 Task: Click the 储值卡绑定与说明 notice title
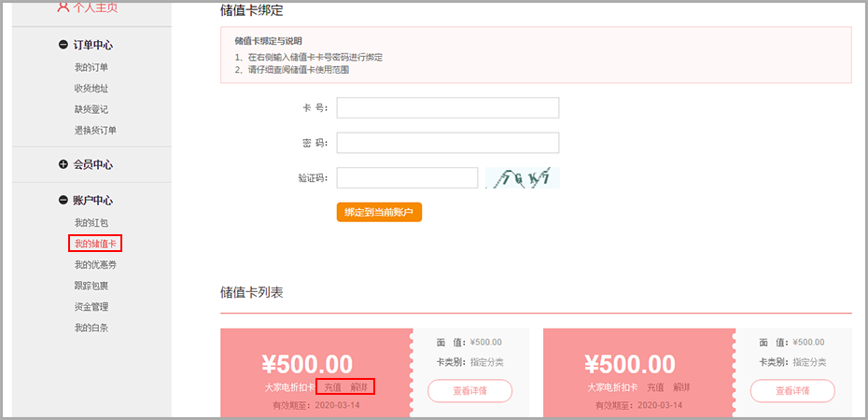pyautogui.click(x=269, y=41)
